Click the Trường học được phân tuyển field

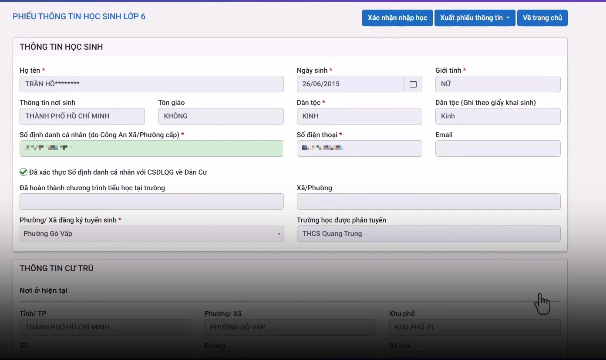coord(429,234)
